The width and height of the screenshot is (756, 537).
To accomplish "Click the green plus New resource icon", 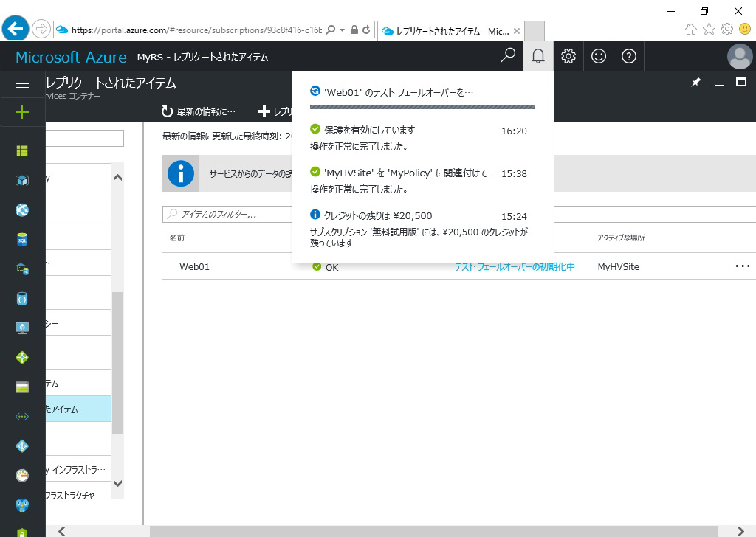I will (x=22, y=113).
